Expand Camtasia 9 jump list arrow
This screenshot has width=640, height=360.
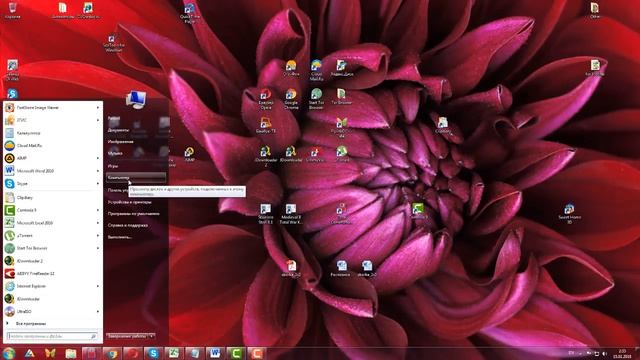(x=98, y=210)
